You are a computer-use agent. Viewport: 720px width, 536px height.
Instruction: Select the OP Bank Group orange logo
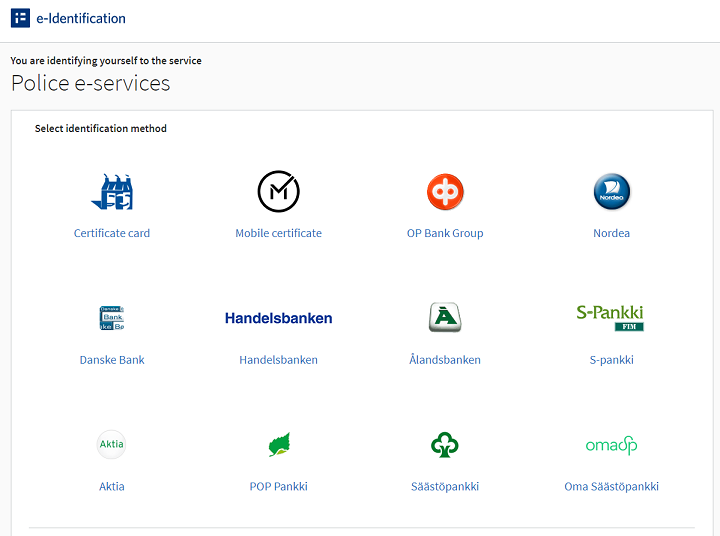[445, 192]
